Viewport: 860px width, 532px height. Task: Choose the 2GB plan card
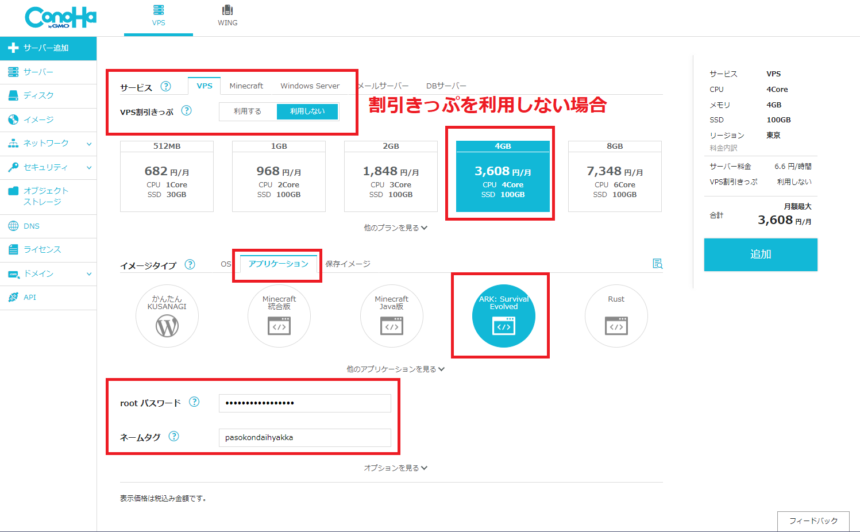391,176
